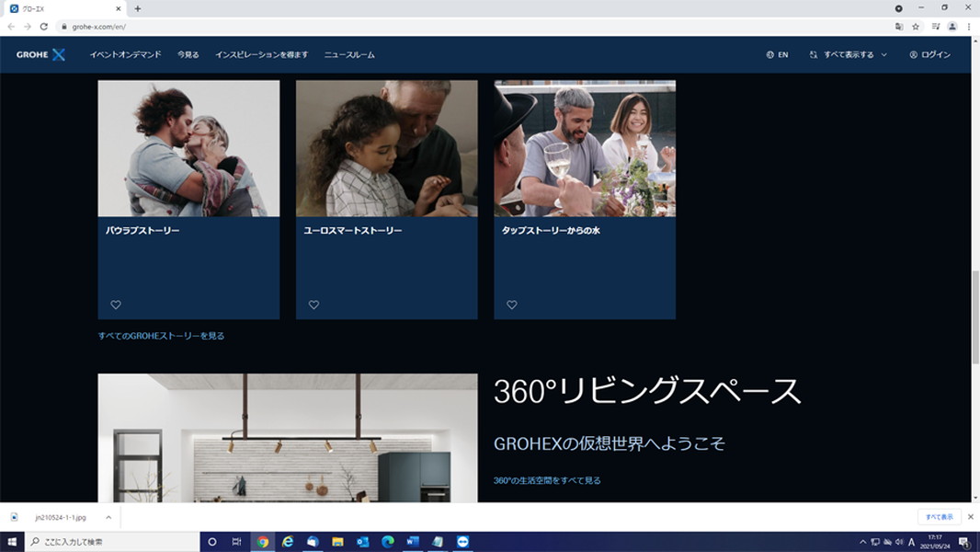980x552 pixels.
Task: Bookmark this page with the star icon
Action: pyautogui.click(x=916, y=27)
